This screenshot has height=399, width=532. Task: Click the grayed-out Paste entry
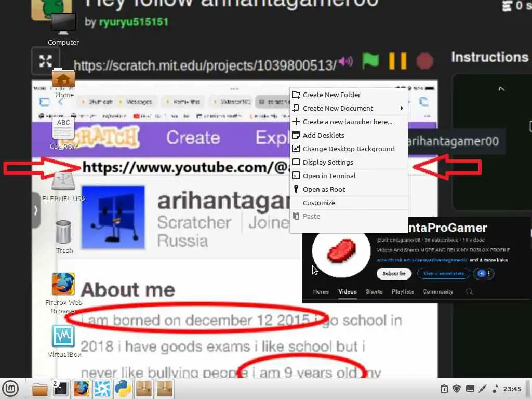click(x=349, y=217)
